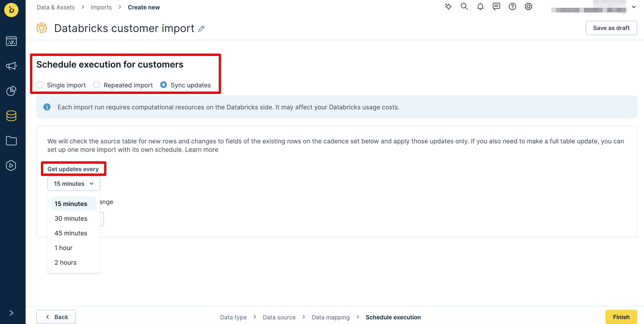Go to Data & Assets breadcrumb
Screen dimensions: 644x324
(56, 7)
